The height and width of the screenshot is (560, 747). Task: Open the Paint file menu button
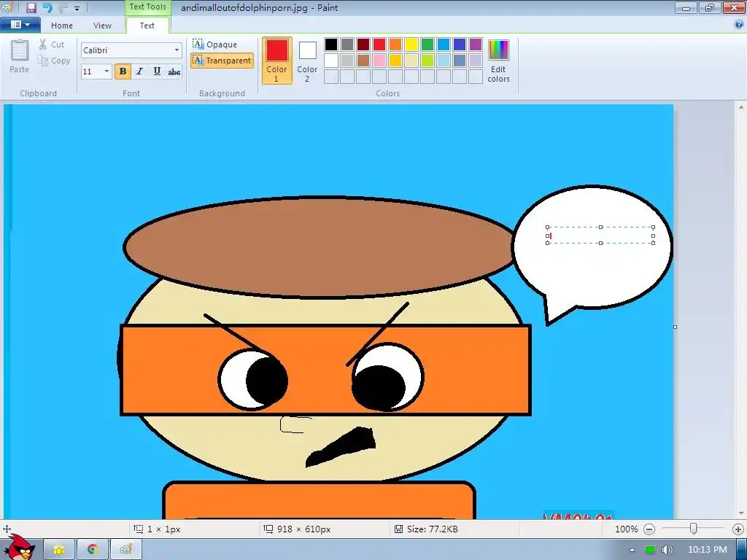(20, 25)
